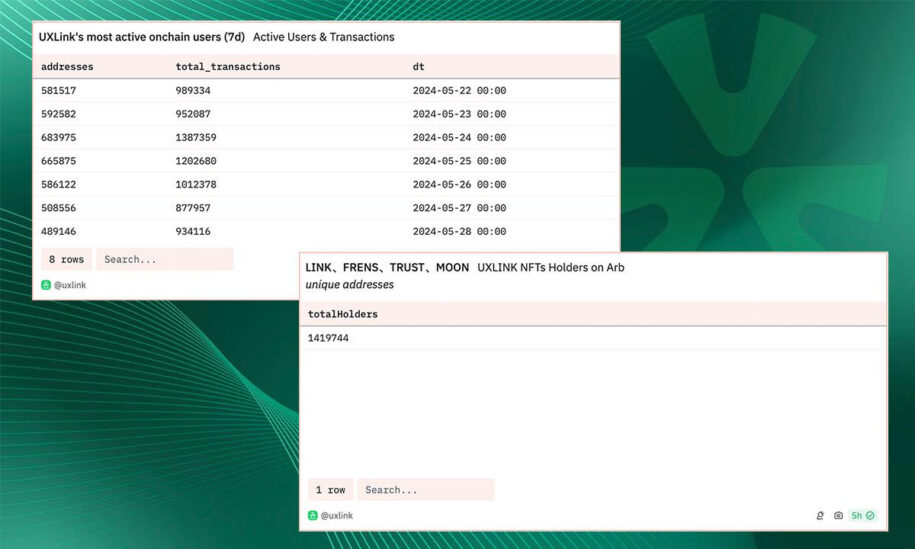
Task: Select total_transactions cell 952087
Action: (x=193, y=114)
